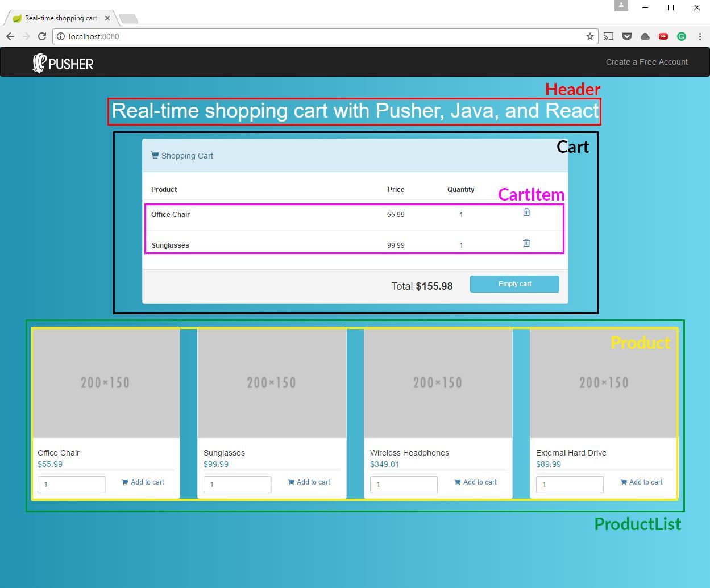The height and width of the screenshot is (588, 710).
Task: Click the Wireless Headphones placeholder image
Action: click(x=438, y=382)
